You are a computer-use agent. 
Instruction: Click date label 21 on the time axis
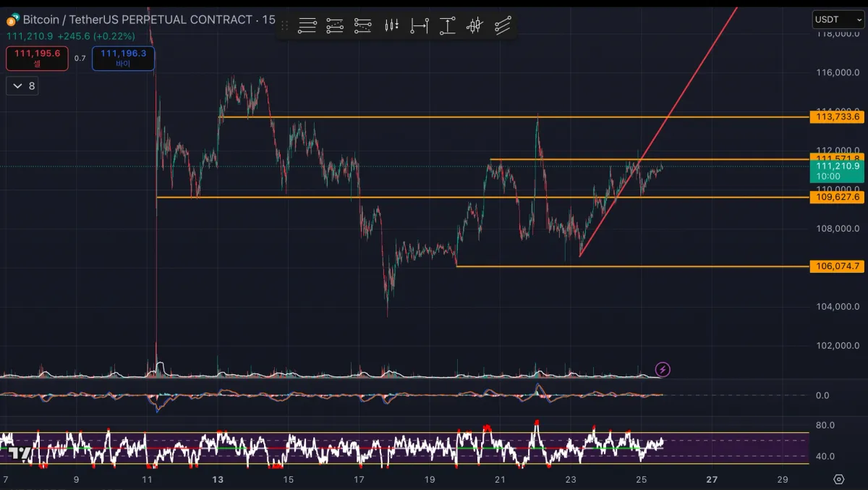pyautogui.click(x=500, y=479)
